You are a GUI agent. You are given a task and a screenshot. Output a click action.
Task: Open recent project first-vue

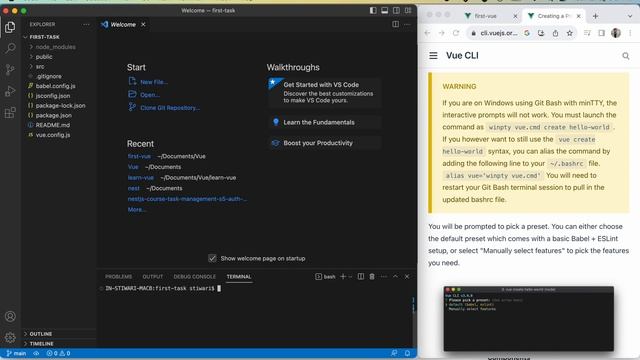tap(139, 156)
